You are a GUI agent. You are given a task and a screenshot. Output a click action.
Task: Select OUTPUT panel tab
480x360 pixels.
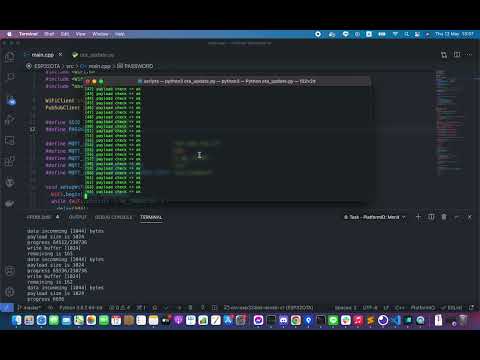pyautogui.click(x=77, y=217)
